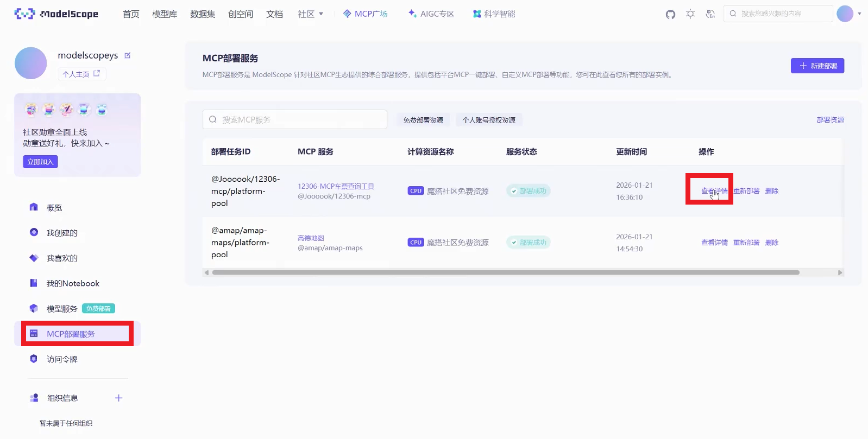The width and height of the screenshot is (868, 439).
Task: Click the profile avatar in sidebar
Action: [31, 63]
